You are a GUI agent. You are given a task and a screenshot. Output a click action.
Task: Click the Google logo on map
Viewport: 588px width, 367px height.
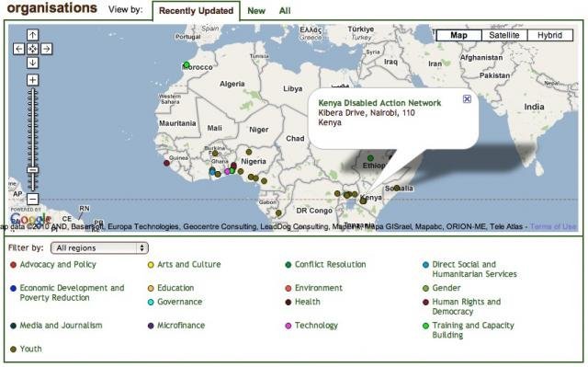click(x=30, y=218)
